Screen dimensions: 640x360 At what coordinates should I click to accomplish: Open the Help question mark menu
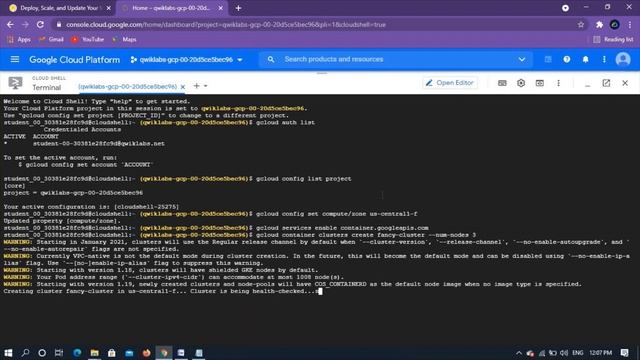click(x=567, y=60)
